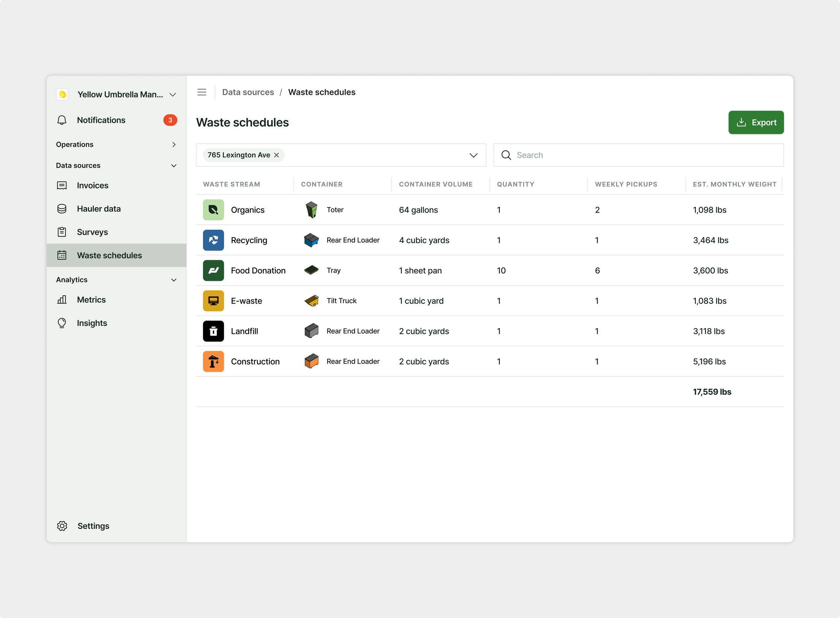Remove the 765 Lexington Ave filter chip
The height and width of the screenshot is (618, 840).
(277, 155)
